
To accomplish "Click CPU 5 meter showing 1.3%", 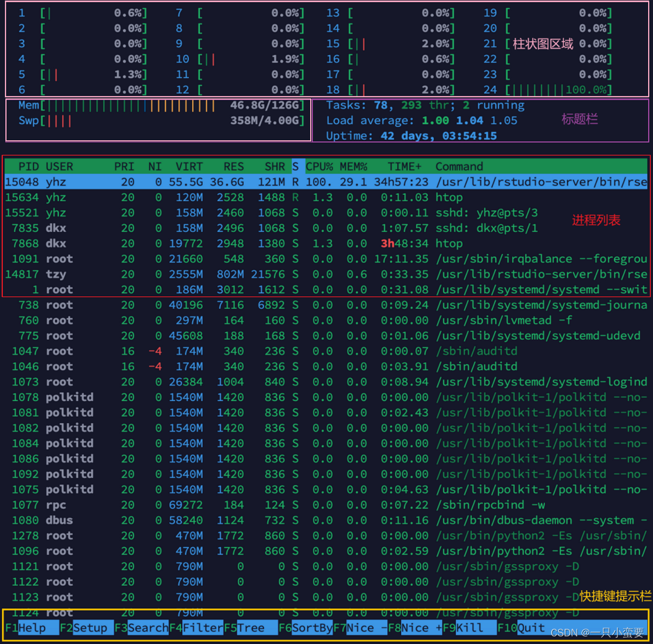I will [83, 75].
